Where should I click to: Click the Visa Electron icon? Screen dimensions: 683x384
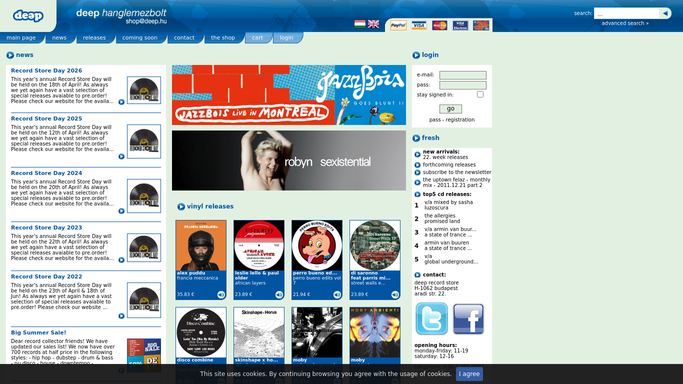[460, 26]
